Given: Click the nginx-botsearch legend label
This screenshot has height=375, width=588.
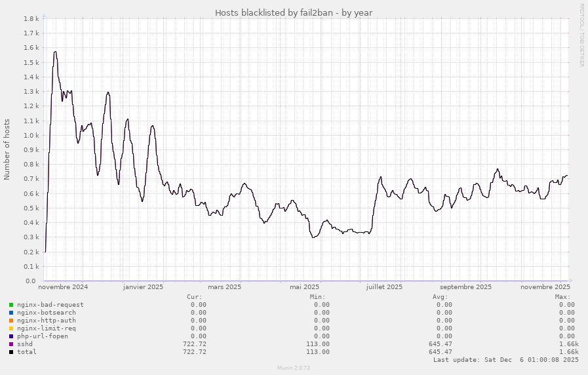Looking at the screenshot, I should (46, 313).
